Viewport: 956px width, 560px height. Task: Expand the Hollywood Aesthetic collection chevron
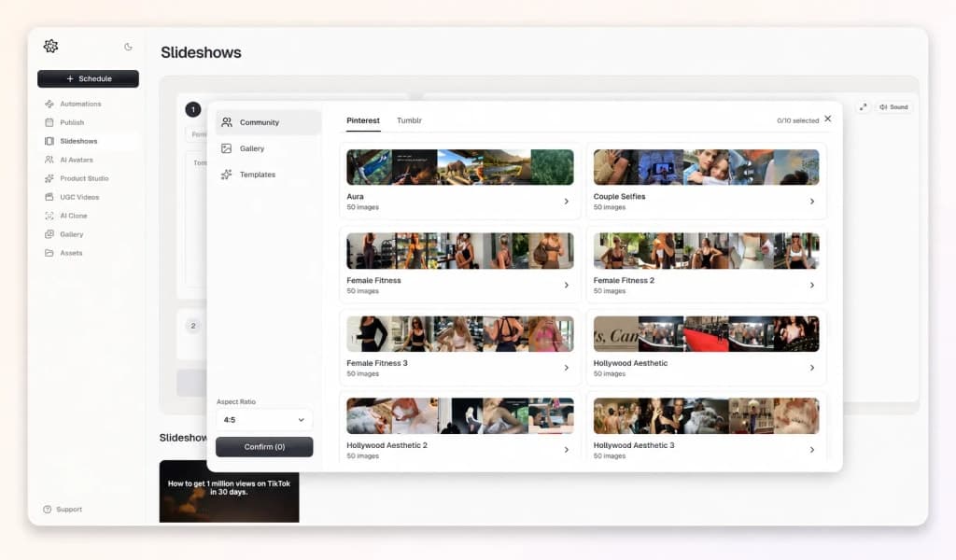812,368
